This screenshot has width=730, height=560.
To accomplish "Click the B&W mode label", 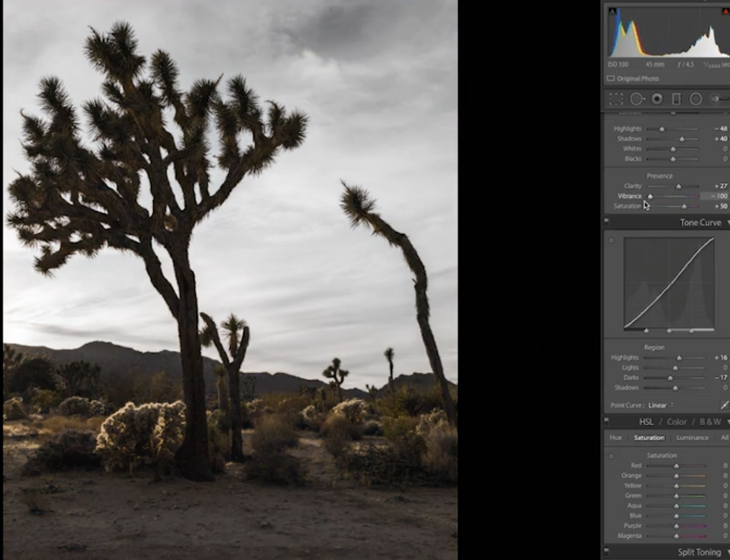I will [709, 422].
